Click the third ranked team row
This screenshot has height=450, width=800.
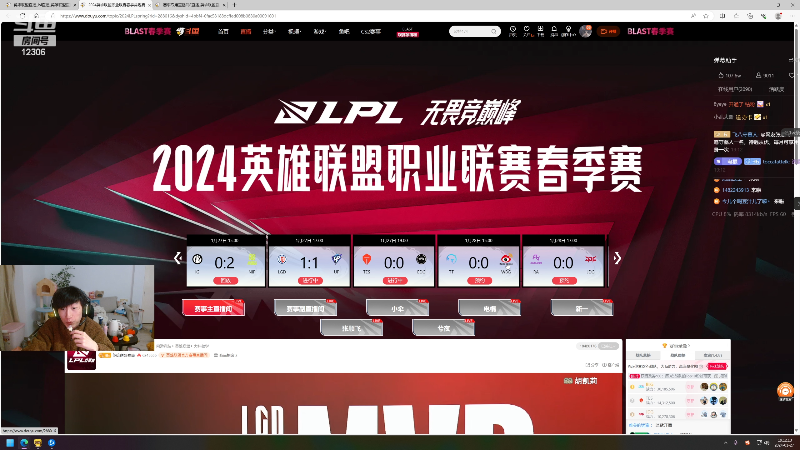click(x=678, y=414)
